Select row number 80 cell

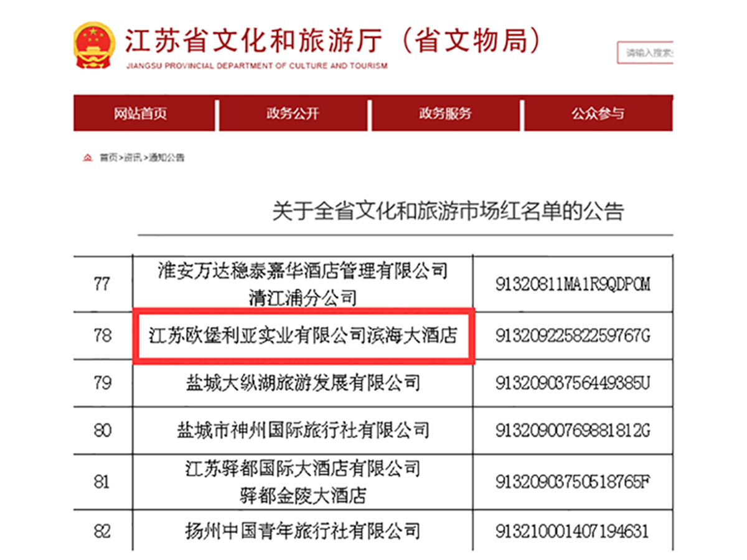[x=103, y=430]
